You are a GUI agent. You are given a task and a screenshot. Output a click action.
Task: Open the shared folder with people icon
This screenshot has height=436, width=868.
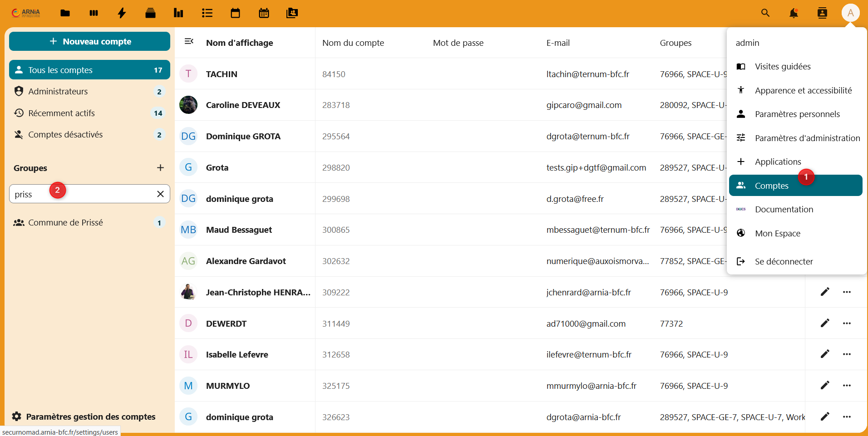click(292, 13)
